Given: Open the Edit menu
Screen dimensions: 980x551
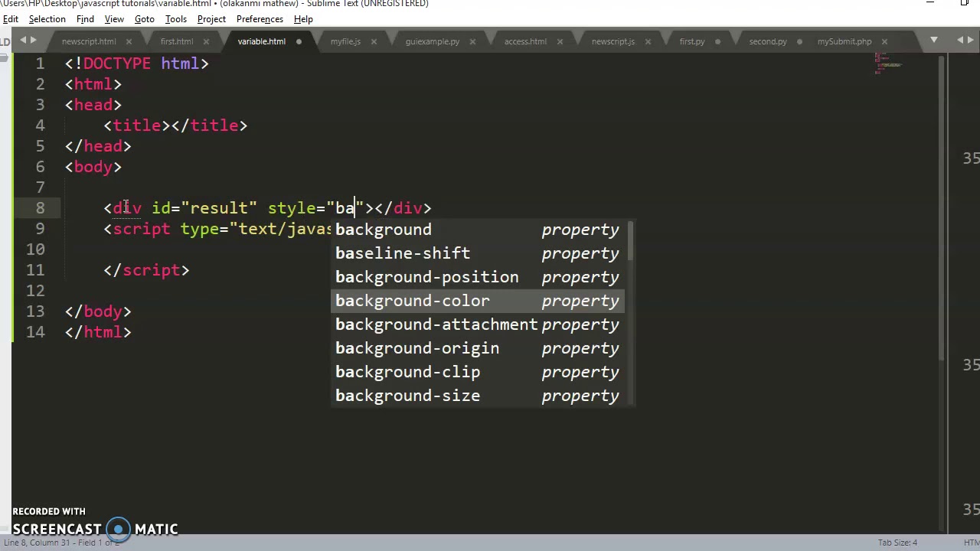Looking at the screenshot, I should click(x=11, y=19).
